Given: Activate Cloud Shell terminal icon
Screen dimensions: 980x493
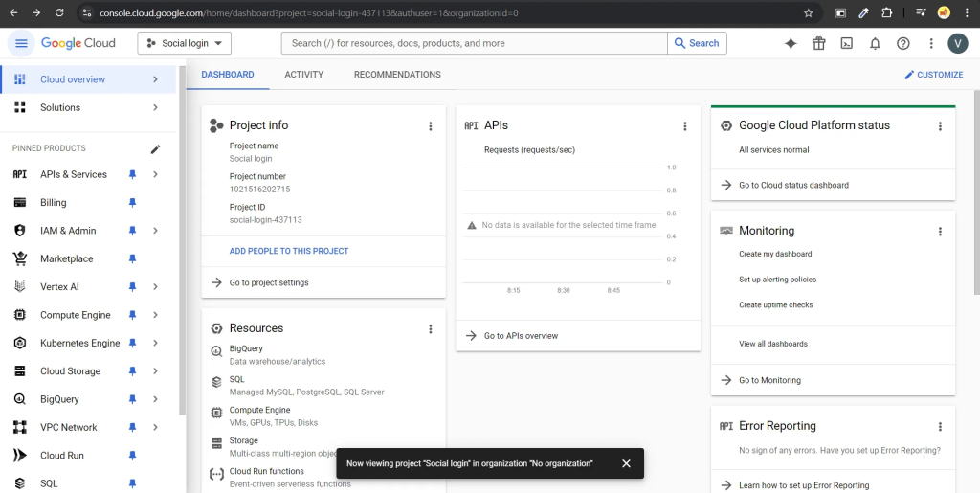Looking at the screenshot, I should (x=846, y=43).
